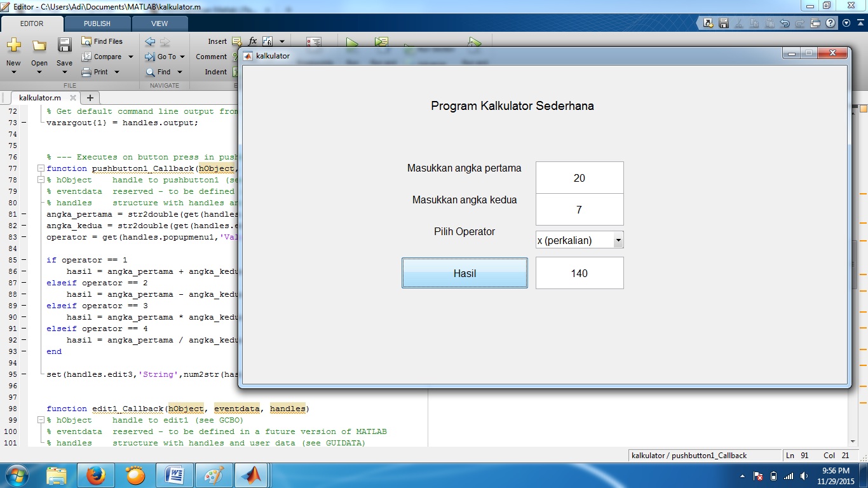Click the first number input field containing 20
This screenshot has width=868, height=488.
point(579,178)
